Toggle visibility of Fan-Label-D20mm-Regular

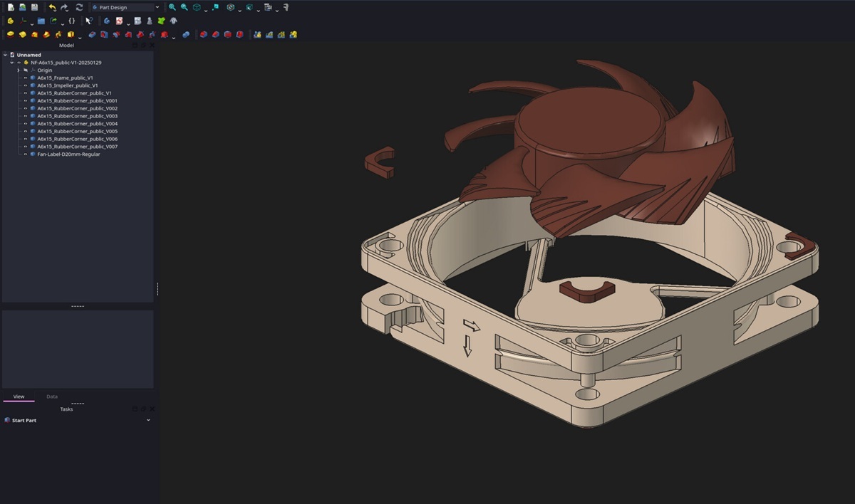pyautogui.click(x=25, y=154)
